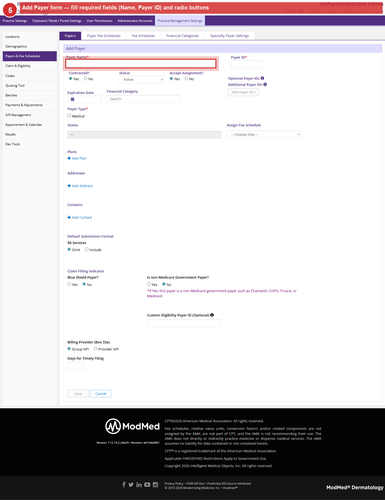Select No for non-Medicare Government Payer
The width and height of the screenshot is (385, 500).
click(164, 284)
